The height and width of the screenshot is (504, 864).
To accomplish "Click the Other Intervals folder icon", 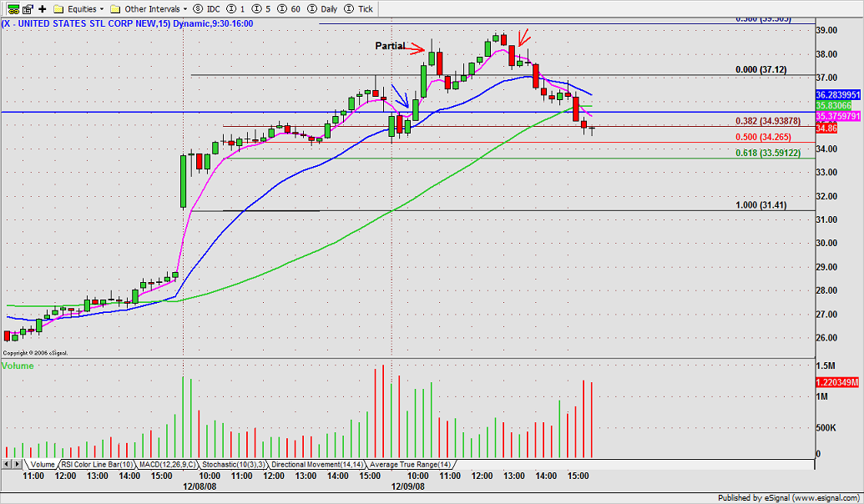I will click(115, 9).
